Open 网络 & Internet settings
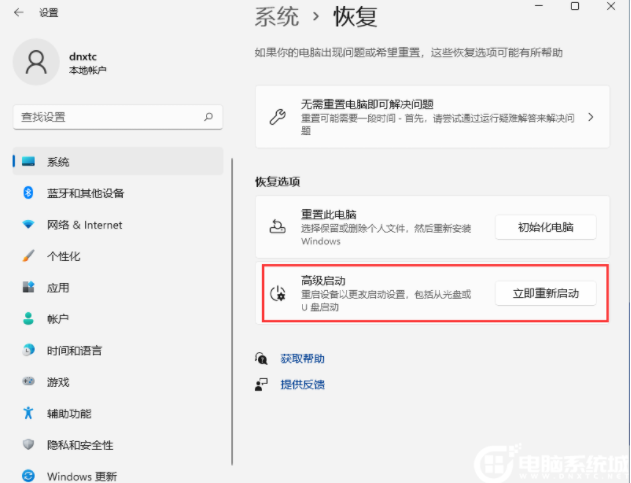Image resolution: width=631 pixels, height=483 pixels. point(84,225)
